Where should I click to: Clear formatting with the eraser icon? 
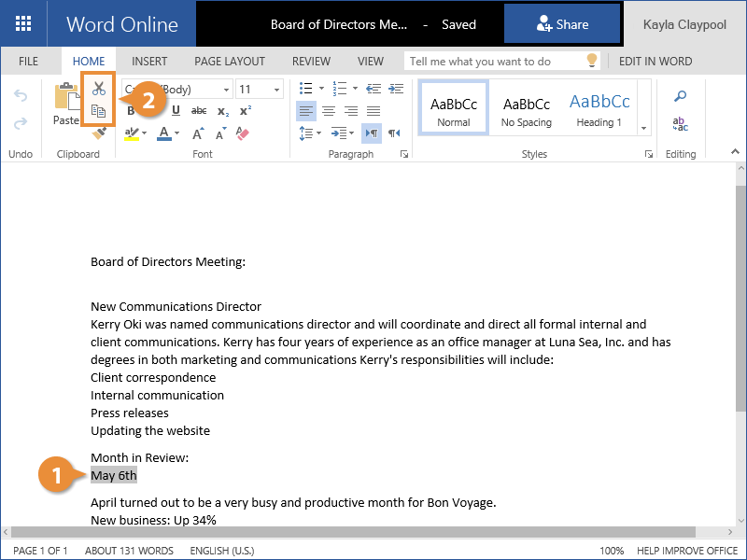tap(244, 133)
